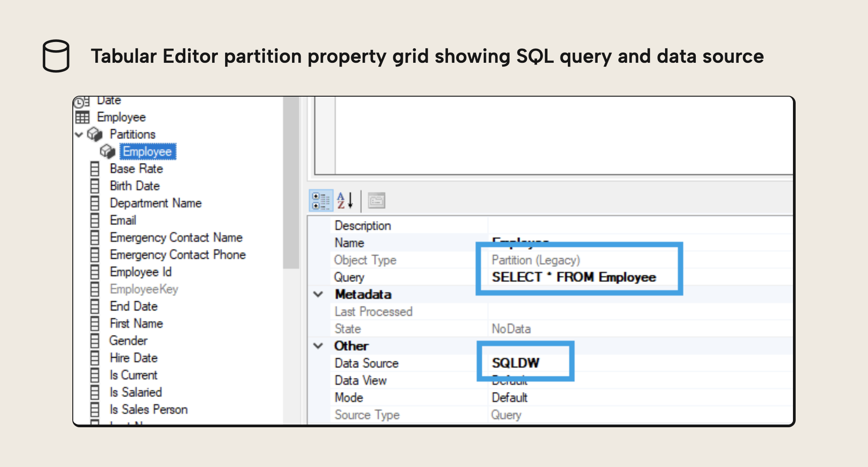Click the Birth Date column icon

[x=95, y=186]
